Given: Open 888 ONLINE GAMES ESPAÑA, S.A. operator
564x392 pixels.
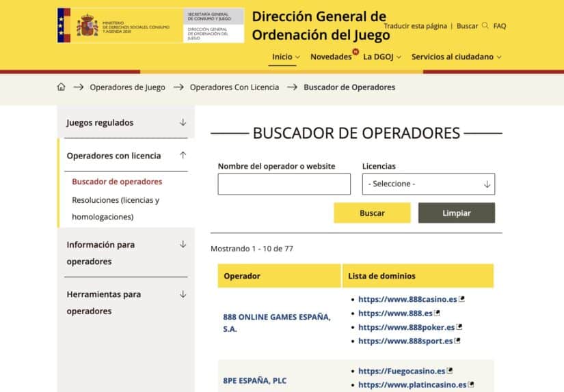Looking at the screenshot, I should coord(277,322).
